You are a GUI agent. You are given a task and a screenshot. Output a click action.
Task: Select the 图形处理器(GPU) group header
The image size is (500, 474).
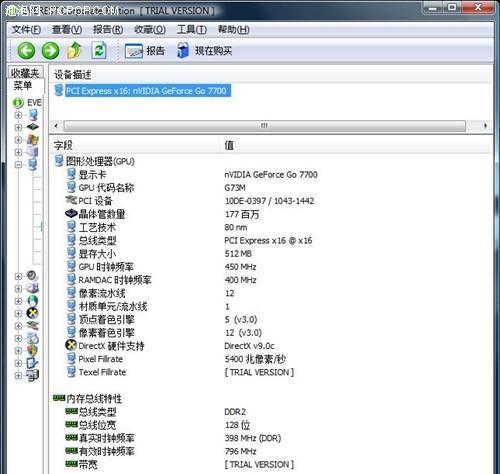(94, 161)
